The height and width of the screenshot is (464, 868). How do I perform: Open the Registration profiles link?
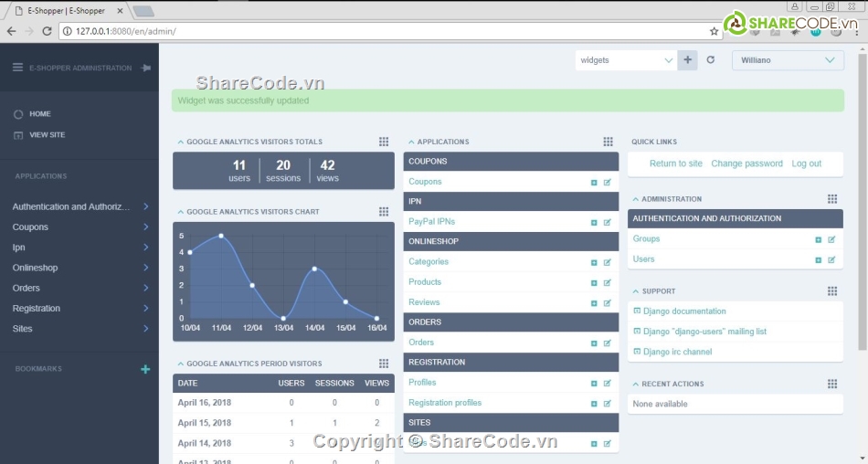pos(445,403)
